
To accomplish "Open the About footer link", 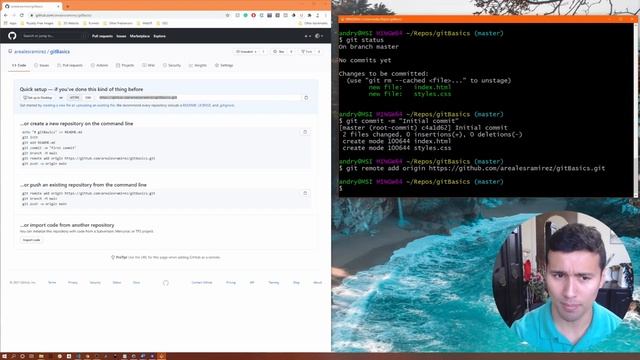I will [x=318, y=282].
